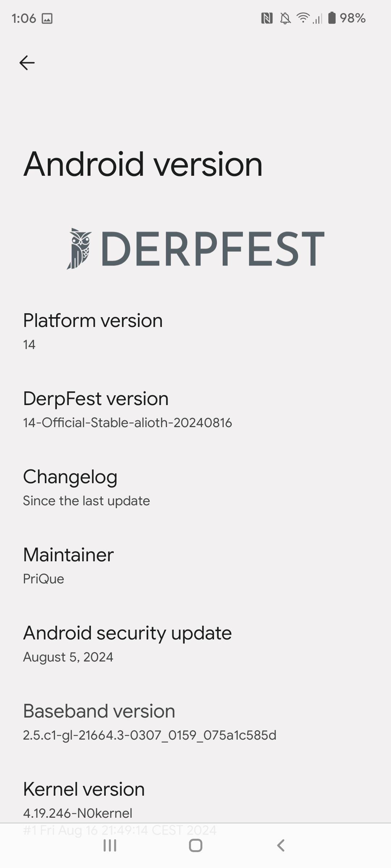Tap the battery status icon
This screenshot has width=391, height=868.
coord(332,18)
